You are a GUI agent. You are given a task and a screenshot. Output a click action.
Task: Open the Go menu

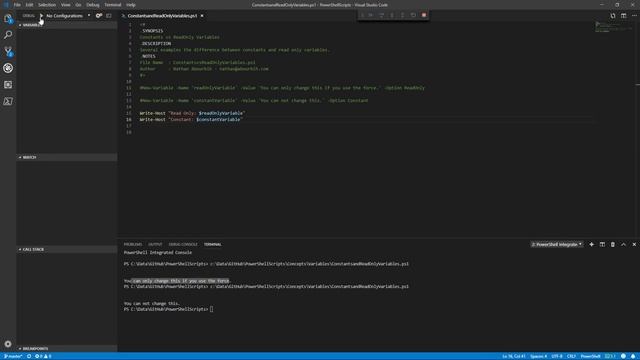(x=78, y=5)
